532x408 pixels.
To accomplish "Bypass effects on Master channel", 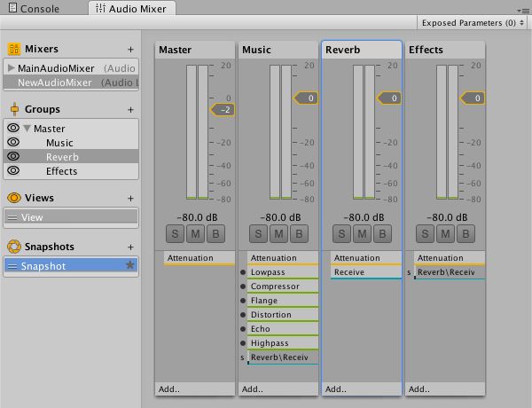I will pyautogui.click(x=215, y=234).
